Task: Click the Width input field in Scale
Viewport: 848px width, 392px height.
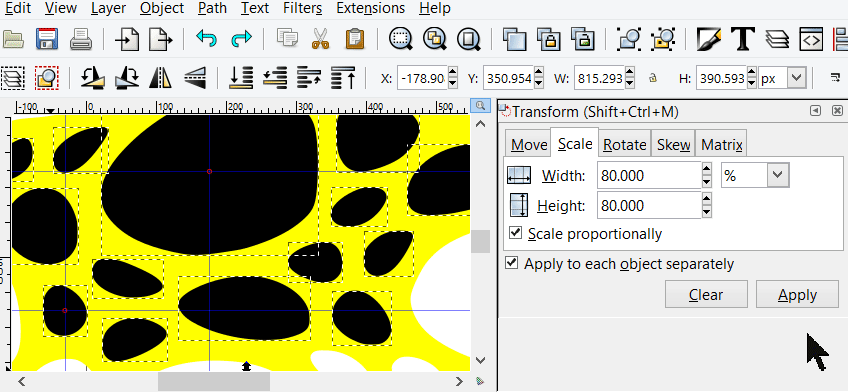Action: 649,175
